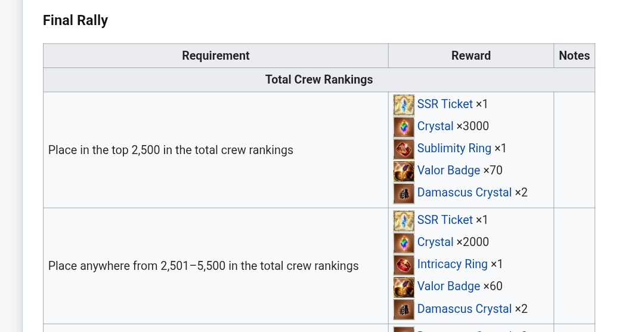Click the Reward column header
Screen dimensions: 644x332
[471, 56]
